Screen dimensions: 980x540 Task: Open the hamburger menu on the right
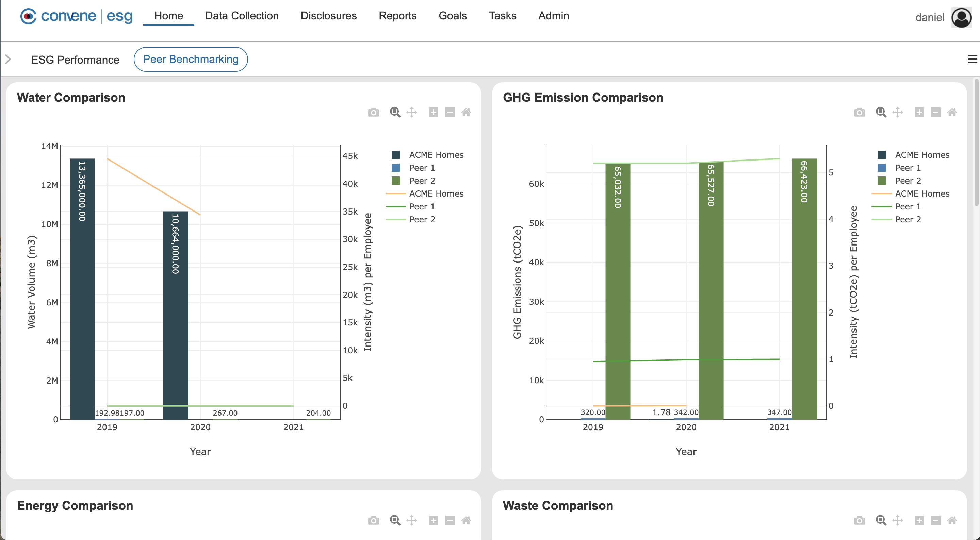(972, 59)
